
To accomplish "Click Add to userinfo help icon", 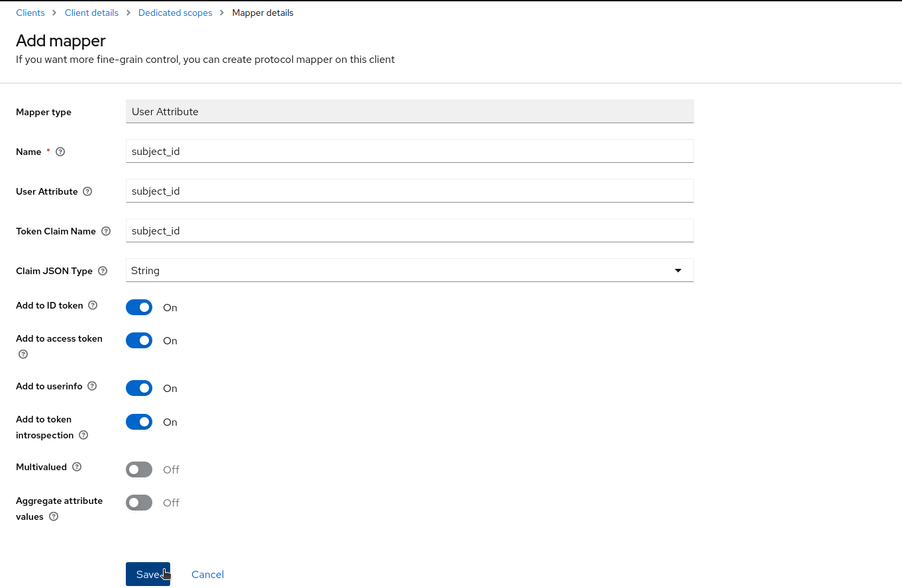I will (92, 386).
